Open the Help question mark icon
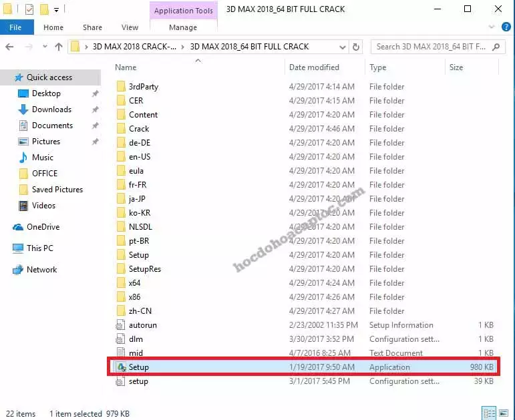The height and width of the screenshot is (420, 515). pos(506,27)
